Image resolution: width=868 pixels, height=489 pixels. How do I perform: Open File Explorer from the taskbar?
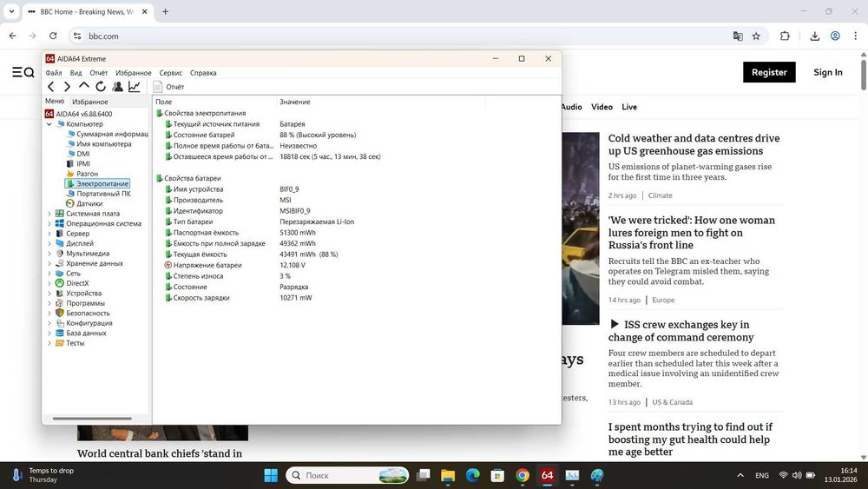(448, 475)
